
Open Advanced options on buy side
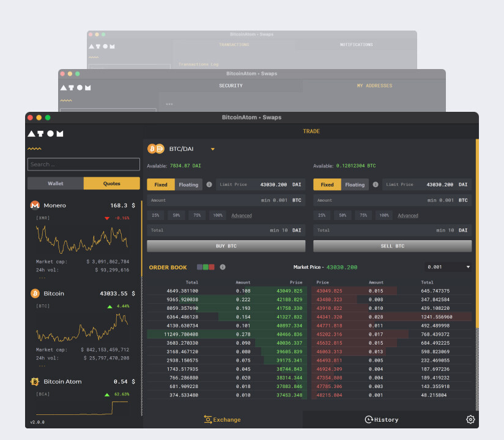tap(242, 216)
